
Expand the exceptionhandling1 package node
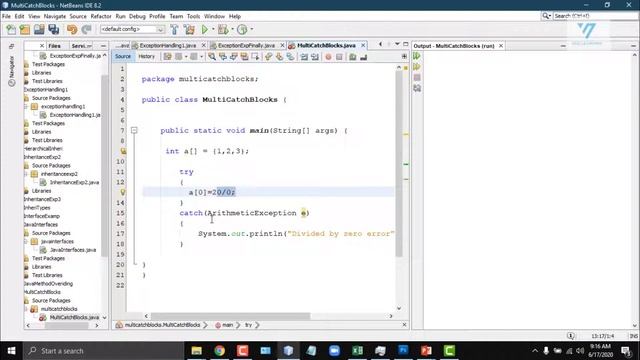pos(26,107)
